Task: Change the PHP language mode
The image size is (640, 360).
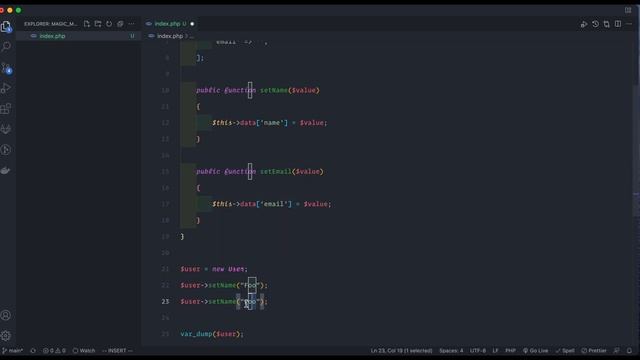Action: pos(510,351)
